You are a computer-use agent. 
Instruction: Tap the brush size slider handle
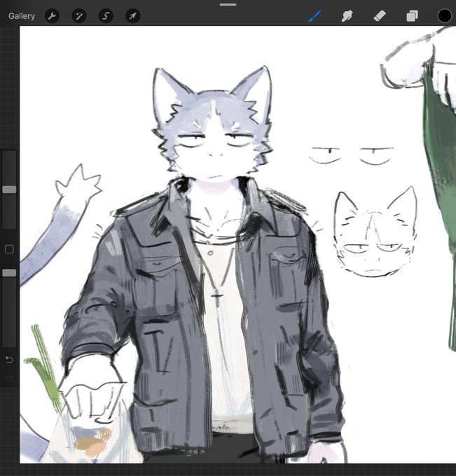(9, 190)
